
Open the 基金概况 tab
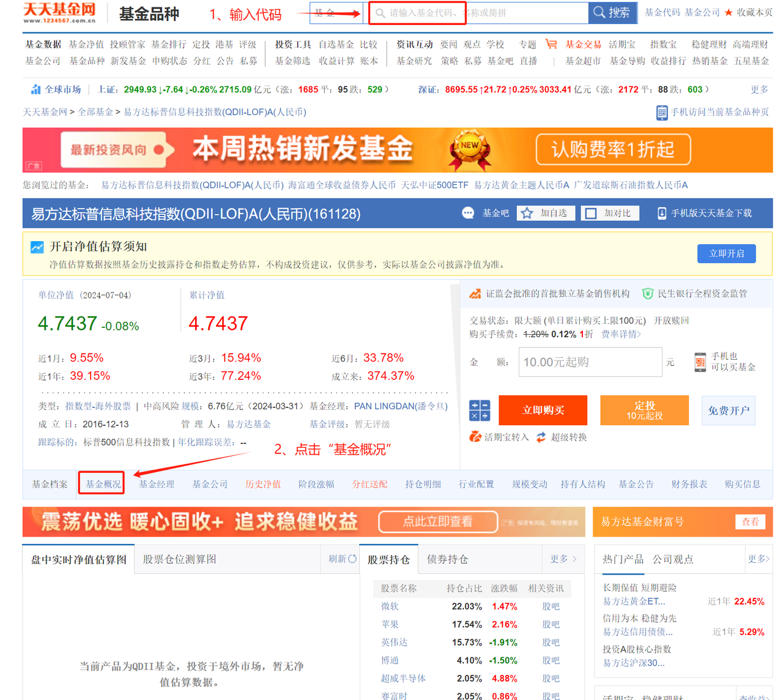point(103,484)
